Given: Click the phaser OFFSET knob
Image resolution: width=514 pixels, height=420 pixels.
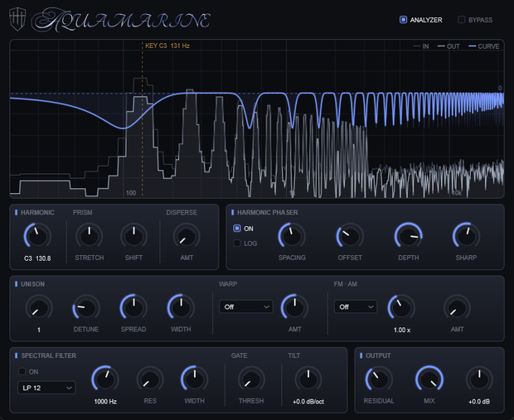Looking at the screenshot, I should pyautogui.click(x=350, y=236).
